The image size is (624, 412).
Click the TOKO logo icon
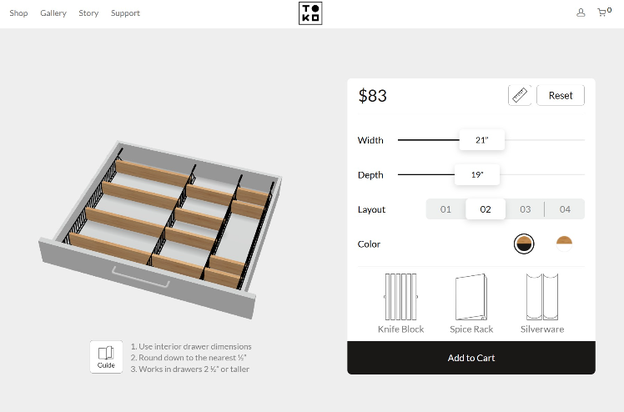tap(310, 13)
